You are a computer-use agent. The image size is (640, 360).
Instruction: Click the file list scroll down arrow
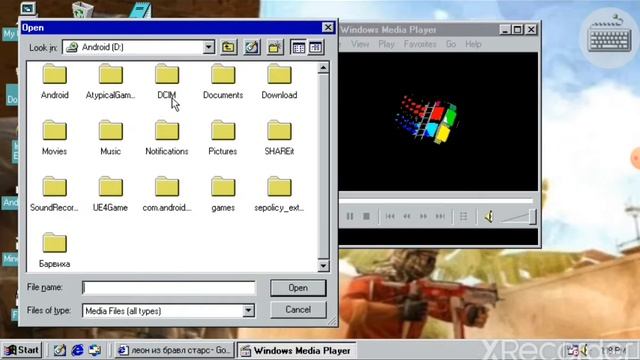coord(323,266)
